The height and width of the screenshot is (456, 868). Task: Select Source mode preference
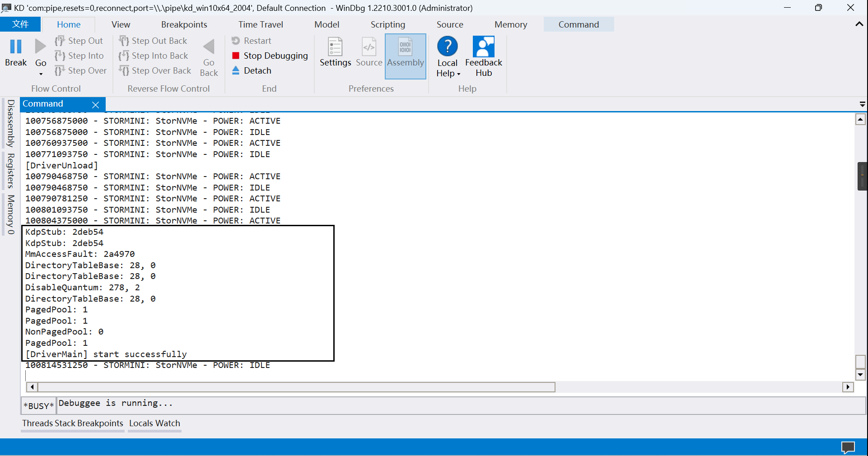369,52
